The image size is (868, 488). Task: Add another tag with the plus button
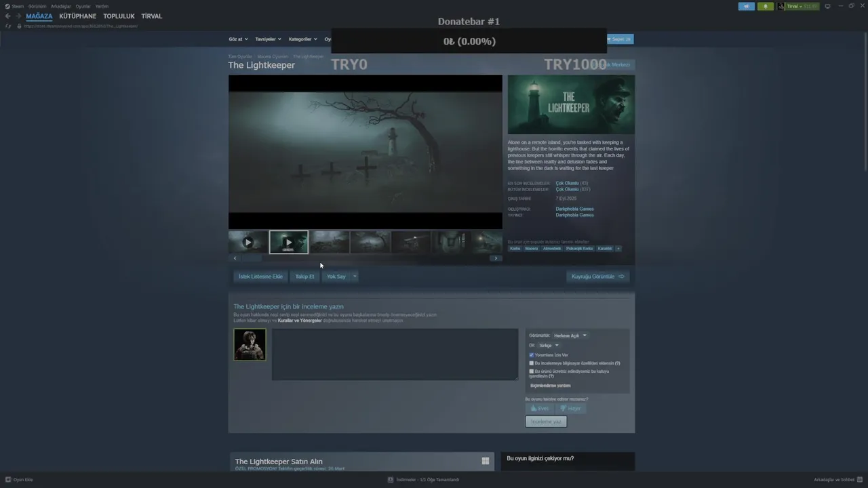pyautogui.click(x=618, y=249)
